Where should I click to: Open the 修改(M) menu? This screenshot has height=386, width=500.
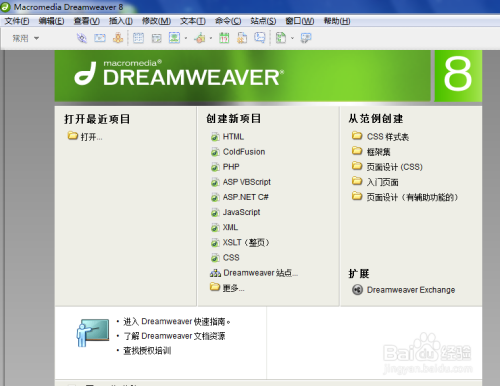coord(156,21)
